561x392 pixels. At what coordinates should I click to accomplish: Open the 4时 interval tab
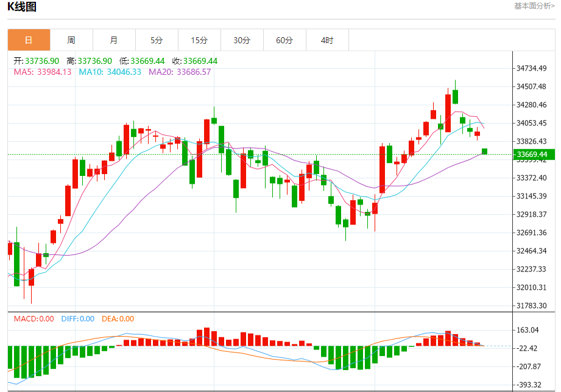click(x=327, y=40)
